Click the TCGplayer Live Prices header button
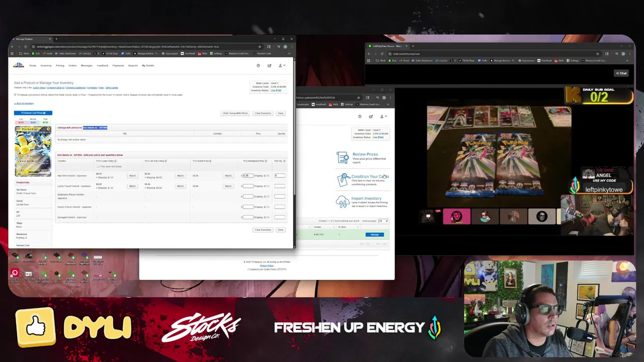This screenshot has height=362, width=644. point(33,113)
